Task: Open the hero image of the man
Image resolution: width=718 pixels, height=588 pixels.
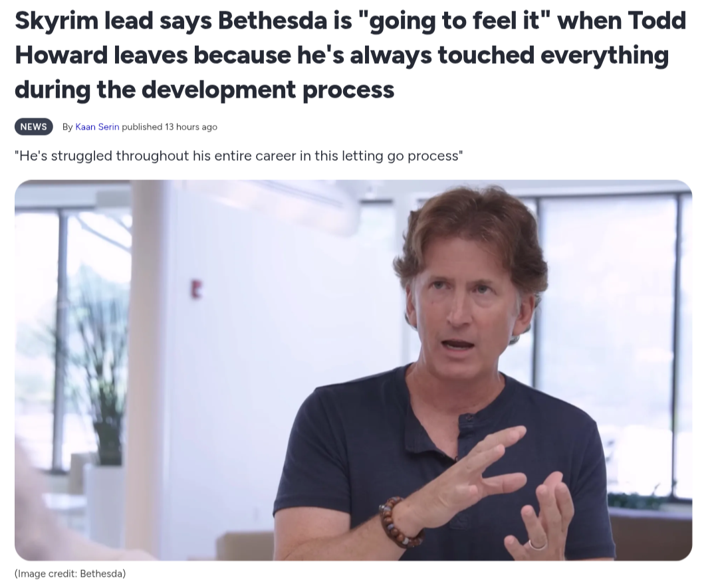Action: pos(353,370)
